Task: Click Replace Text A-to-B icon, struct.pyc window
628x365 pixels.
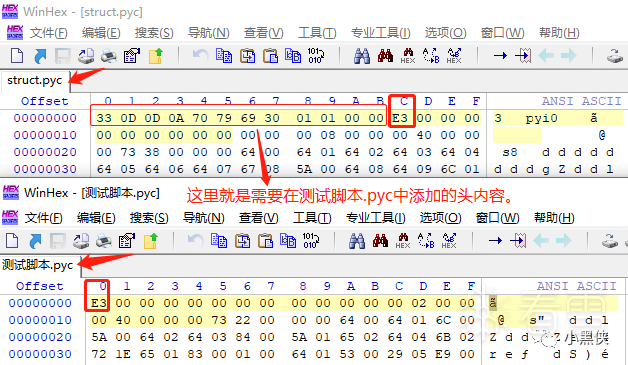Action: pyautogui.click(x=431, y=56)
